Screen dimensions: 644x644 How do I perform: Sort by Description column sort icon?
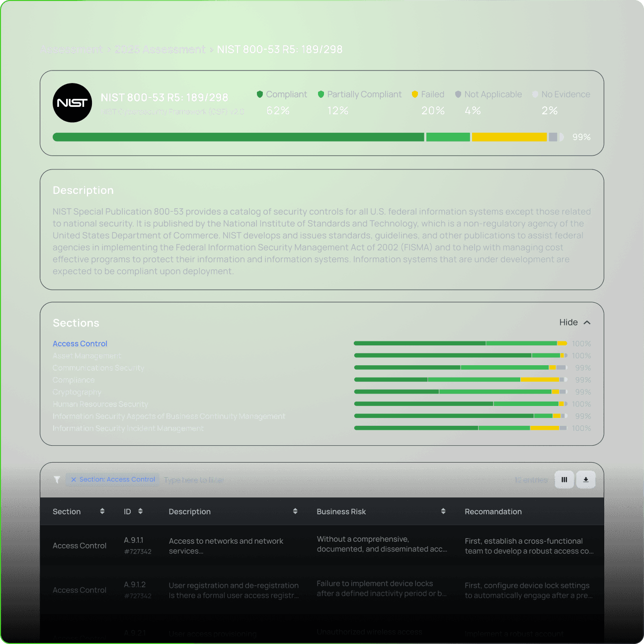[295, 511]
